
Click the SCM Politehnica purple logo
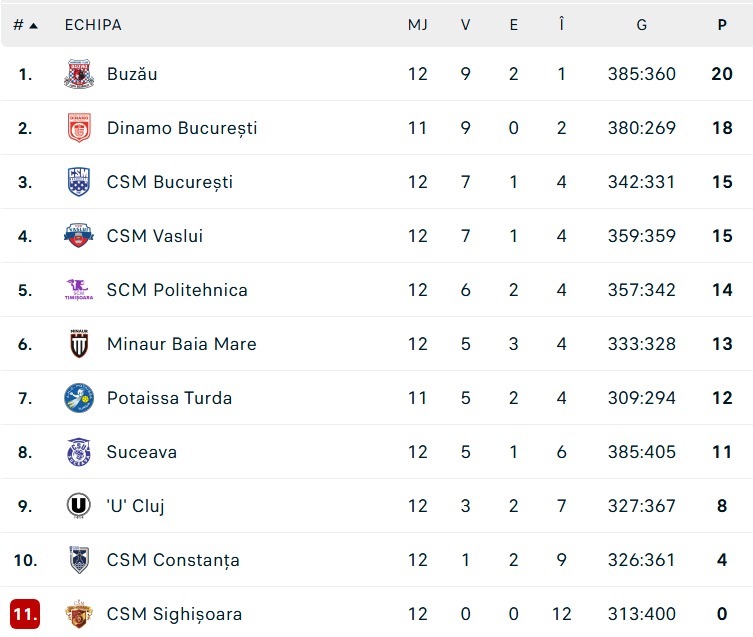[79, 290]
